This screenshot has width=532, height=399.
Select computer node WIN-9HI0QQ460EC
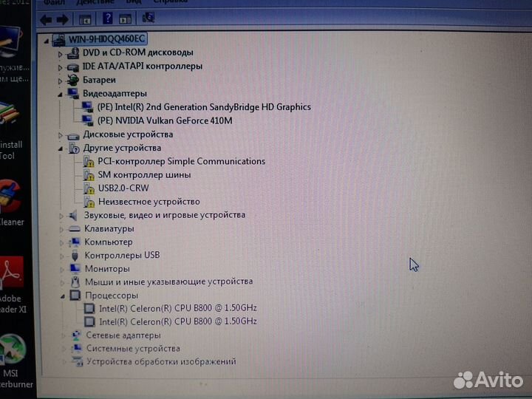tap(106, 39)
